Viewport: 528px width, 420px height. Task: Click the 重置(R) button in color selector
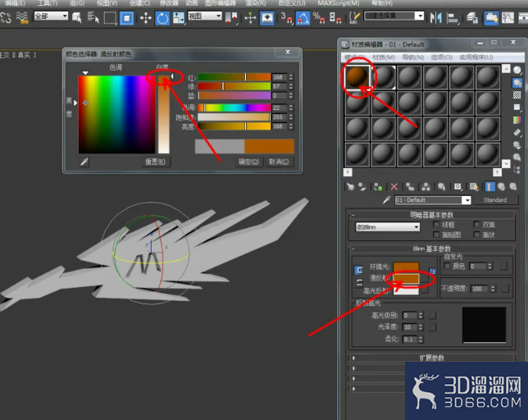(x=155, y=162)
